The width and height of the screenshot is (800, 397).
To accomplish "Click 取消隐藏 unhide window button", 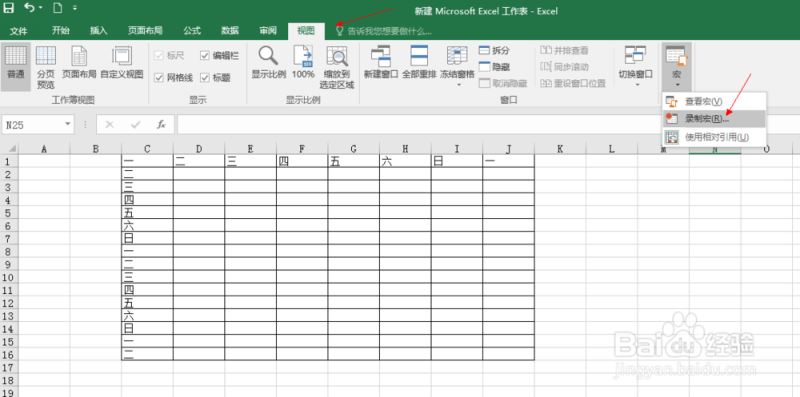I will [x=503, y=83].
